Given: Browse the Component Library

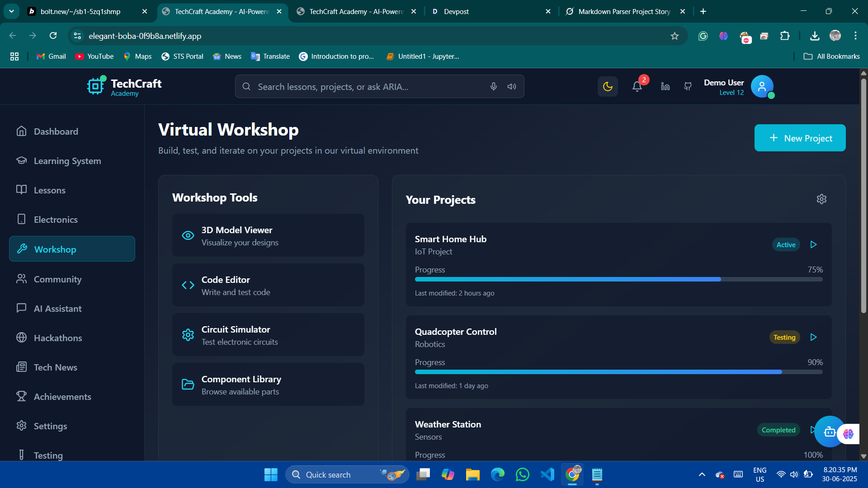Looking at the screenshot, I should pyautogui.click(x=268, y=385).
